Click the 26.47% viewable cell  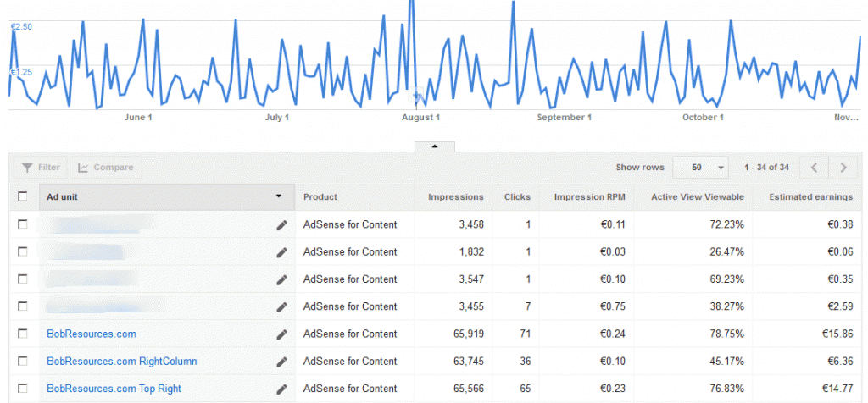point(726,251)
